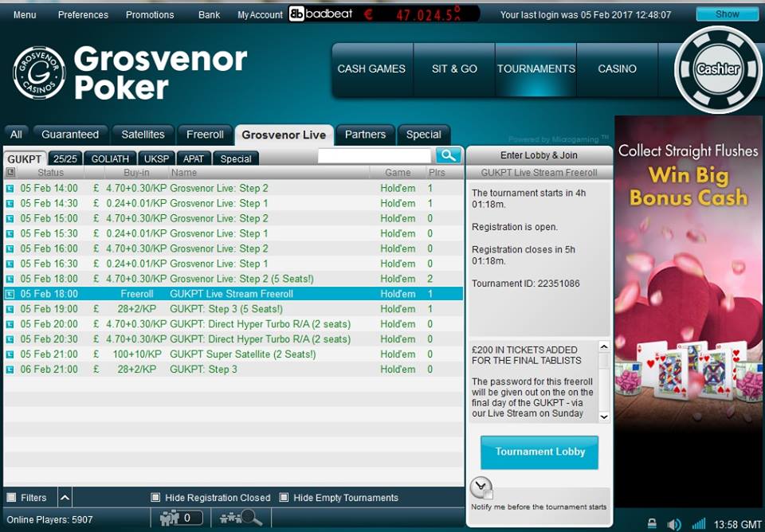Screen dimensions: 765x532
Task: Select GUKPT Super Satellite (2 Seats!) row
Action: click(233, 354)
